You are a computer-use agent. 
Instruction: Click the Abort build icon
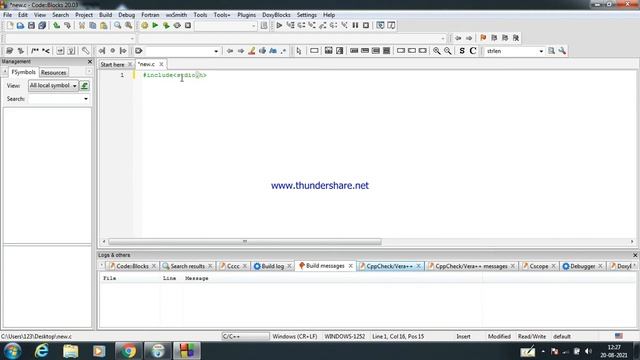[x=188, y=26]
